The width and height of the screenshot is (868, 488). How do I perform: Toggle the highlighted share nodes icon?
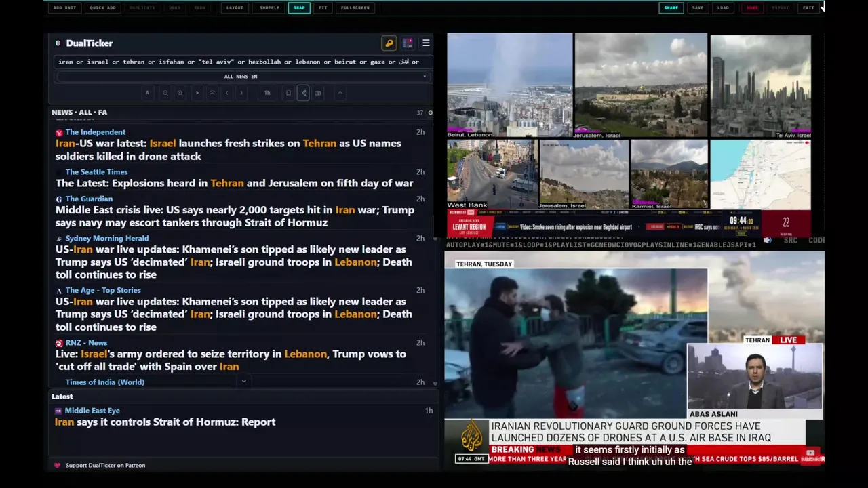click(303, 93)
